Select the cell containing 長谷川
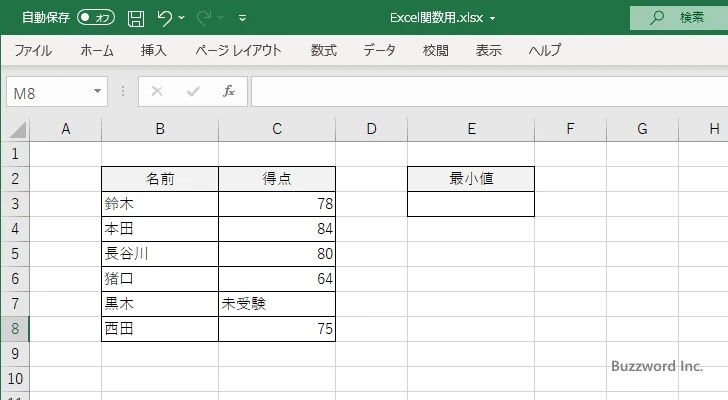The width and height of the screenshot is (728, 400). point(160,254)
